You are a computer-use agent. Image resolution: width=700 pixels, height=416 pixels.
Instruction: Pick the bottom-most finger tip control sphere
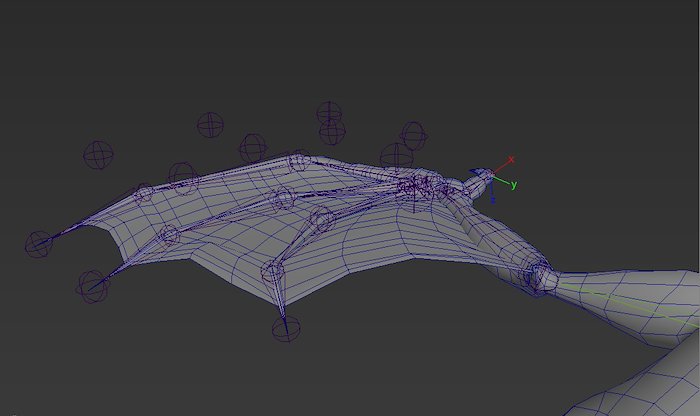click(285, 328)
